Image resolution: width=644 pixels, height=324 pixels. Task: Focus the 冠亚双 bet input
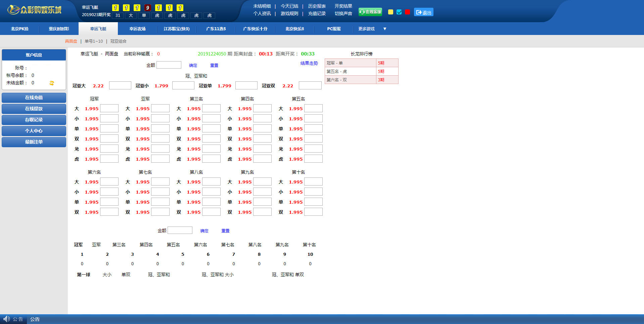310,85
